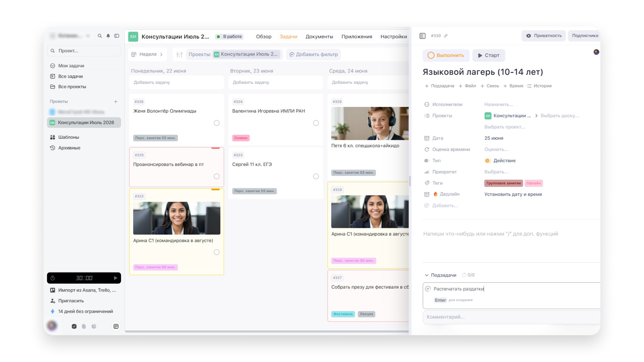Copy link icon next to #330
The height and width of the screenshot is (362, 644).
coord(446,36)
